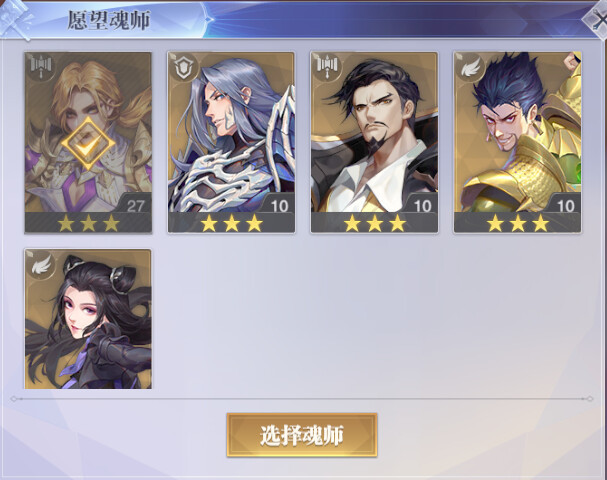The width and height of the screenshot is (607, 480).
Task: Click the level 10 badge on silver-haired card
Action: (279, 206)
